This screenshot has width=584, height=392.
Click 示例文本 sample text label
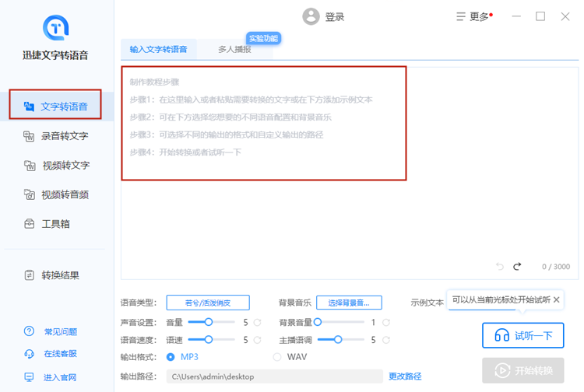(427, 303)
